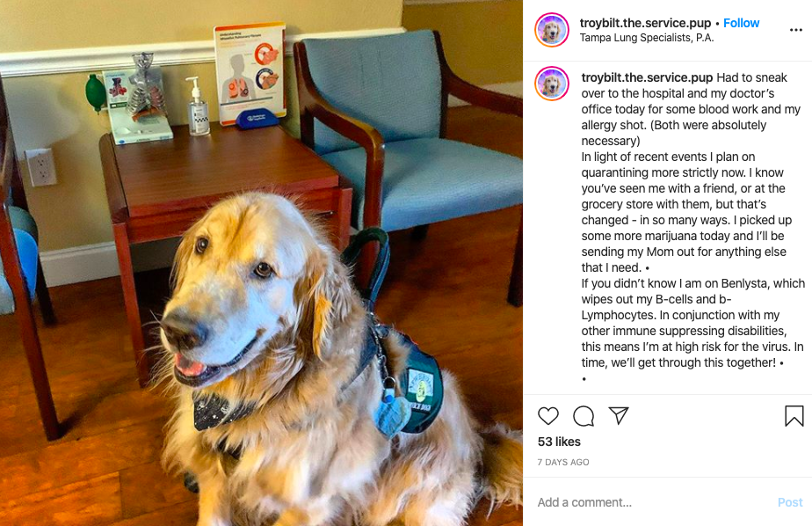Click the header profile avatar of troybilt.the.service.pup
812x526 pixels.
552,30
